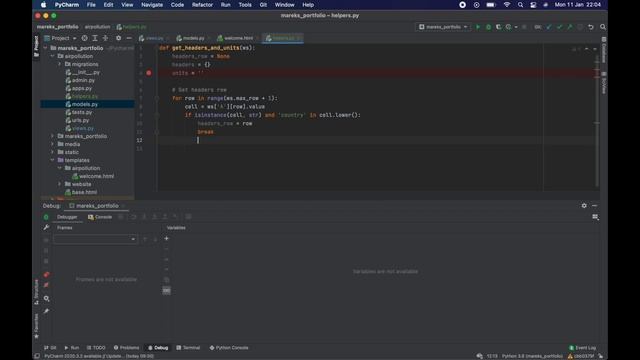Open the Python Console tool window
The height and width of the screenshot is (360, 640).
229,348
